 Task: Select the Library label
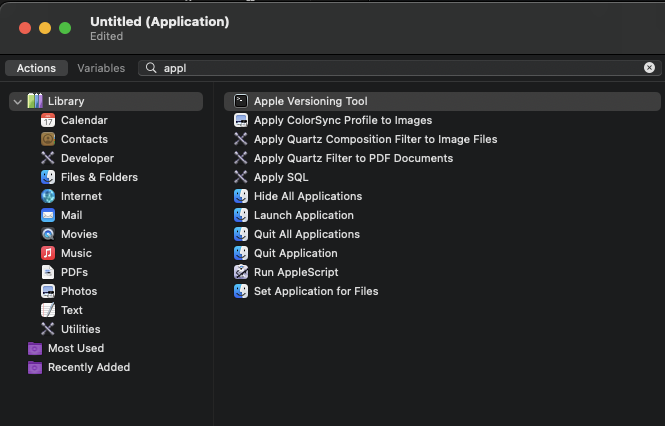[x=66, y=101]
